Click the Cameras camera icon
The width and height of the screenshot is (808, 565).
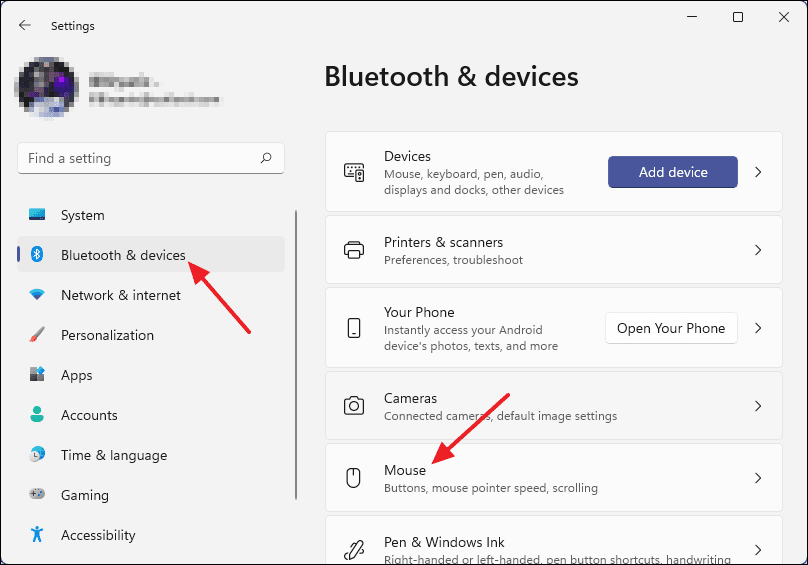coord(354,406)
